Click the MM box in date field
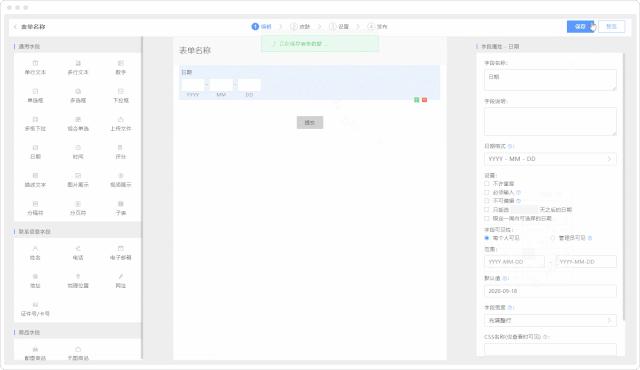 coord(221,85)
